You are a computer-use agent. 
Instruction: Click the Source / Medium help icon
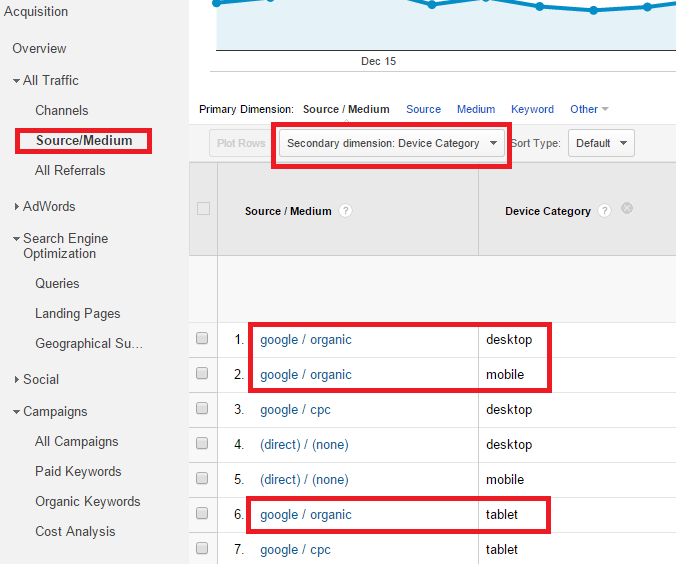point(345,211)
